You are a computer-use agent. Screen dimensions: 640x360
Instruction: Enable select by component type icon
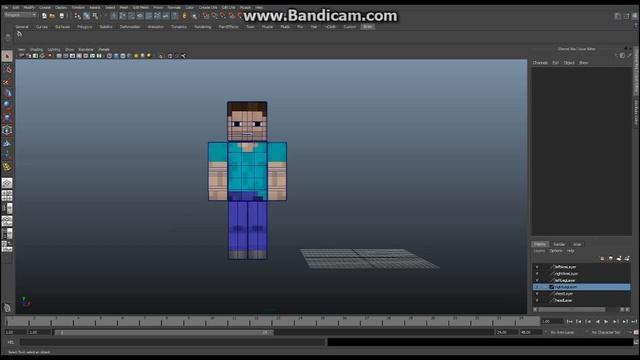[x=95, y=16]
